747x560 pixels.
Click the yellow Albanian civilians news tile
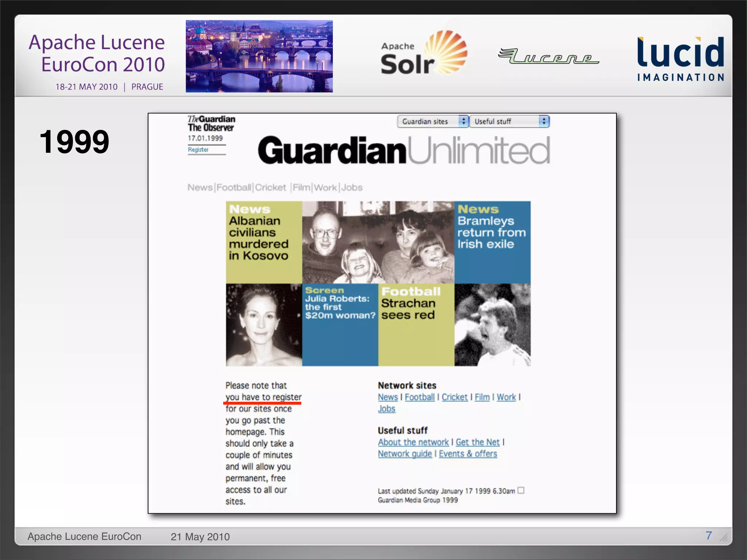pos(264,242)
